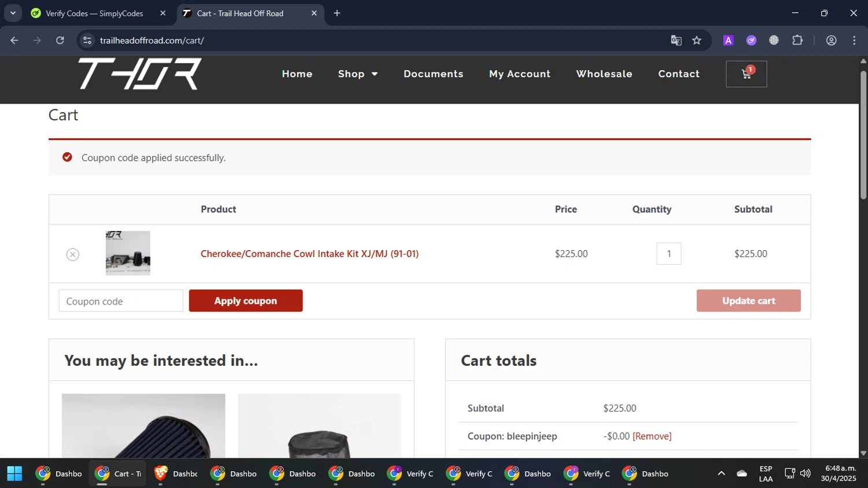Open the Cherokee/Comanche Cowl Intake Kit product link
The height and width of the screenshot is (488, 868).
tap(310, 254)
